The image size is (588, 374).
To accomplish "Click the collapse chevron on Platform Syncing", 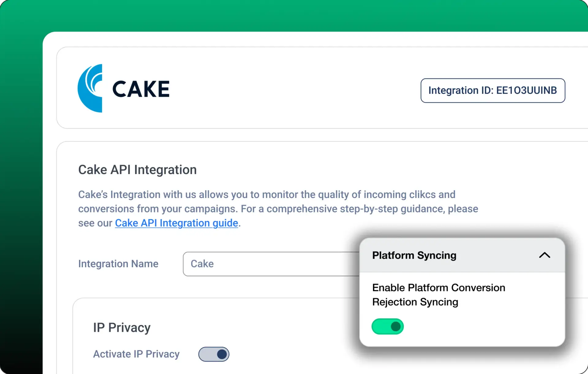I will (545, 255).
